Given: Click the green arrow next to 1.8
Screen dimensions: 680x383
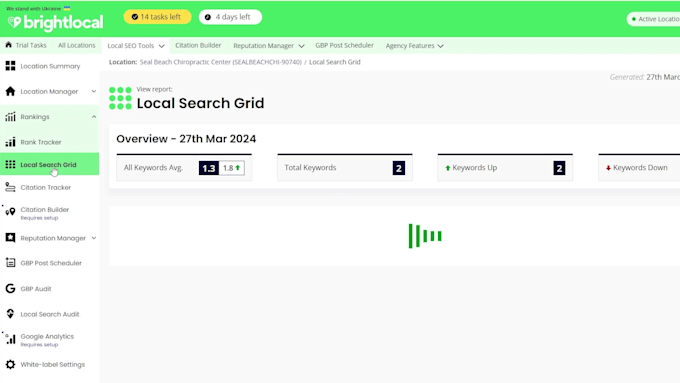Looking at the screenshot, I should click(238, 167).
